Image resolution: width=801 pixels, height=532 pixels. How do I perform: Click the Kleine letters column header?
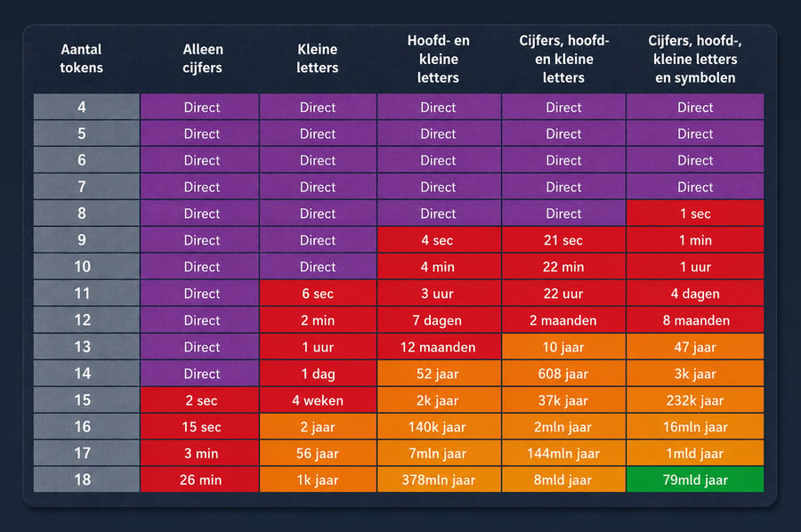click(x=317, y=58)
